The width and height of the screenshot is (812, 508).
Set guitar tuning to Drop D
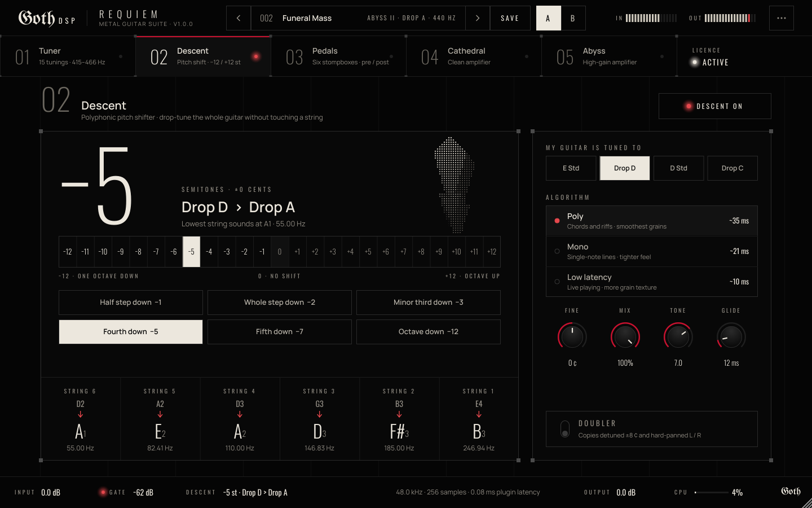pyautogui.click(x=625, y=168)
